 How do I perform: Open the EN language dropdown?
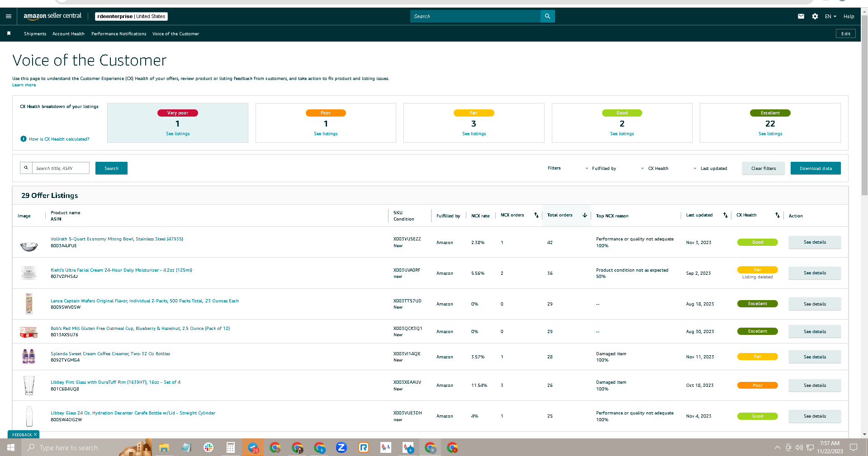click(x=830, y=16)
